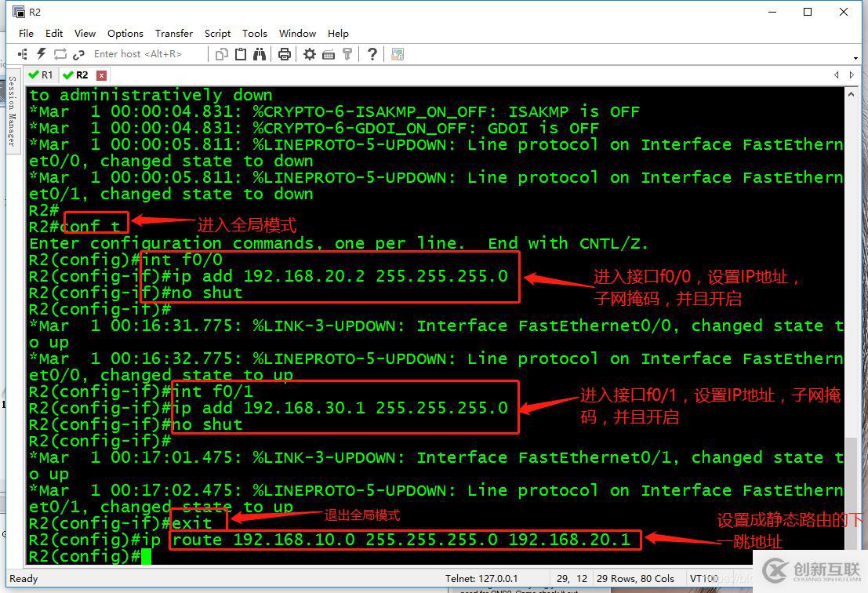Click the Copy icon in toolbar
This screenshot has height=593, width=868.
pyautogui.click(x=222, y=54)
